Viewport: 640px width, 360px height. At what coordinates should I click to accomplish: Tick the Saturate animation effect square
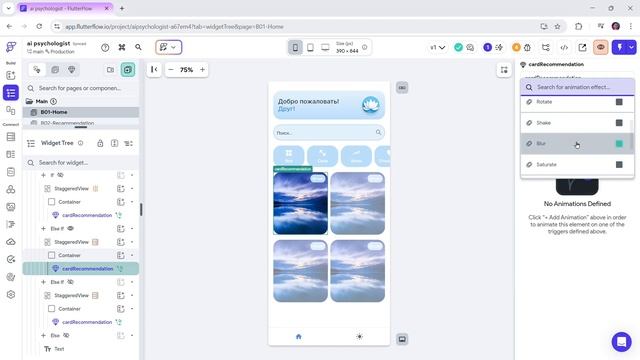pos(619,164)
